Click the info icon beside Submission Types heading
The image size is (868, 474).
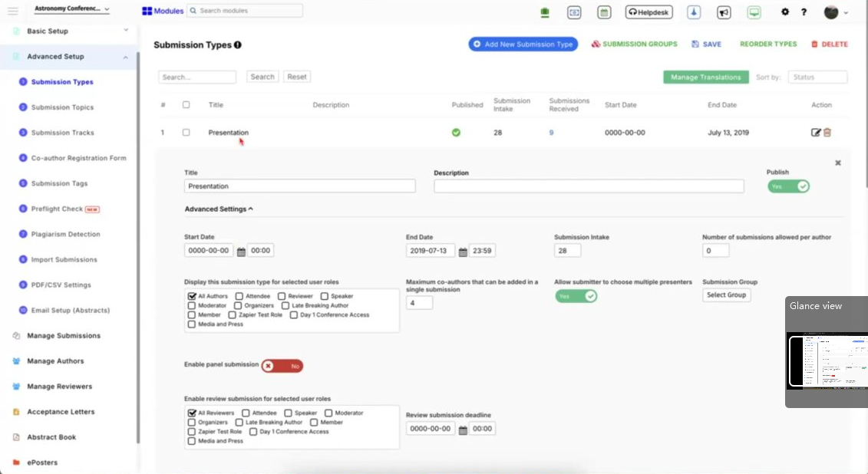(237, 44)
